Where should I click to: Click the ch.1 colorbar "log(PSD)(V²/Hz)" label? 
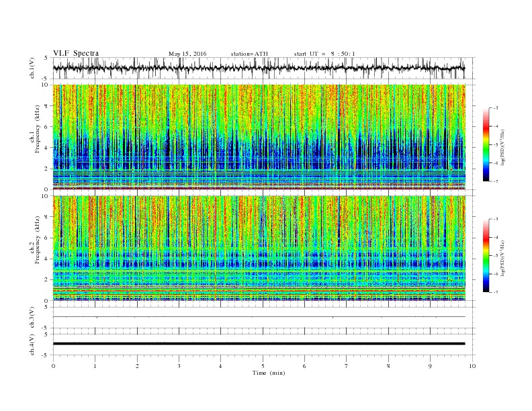click(x=503, y=147)
